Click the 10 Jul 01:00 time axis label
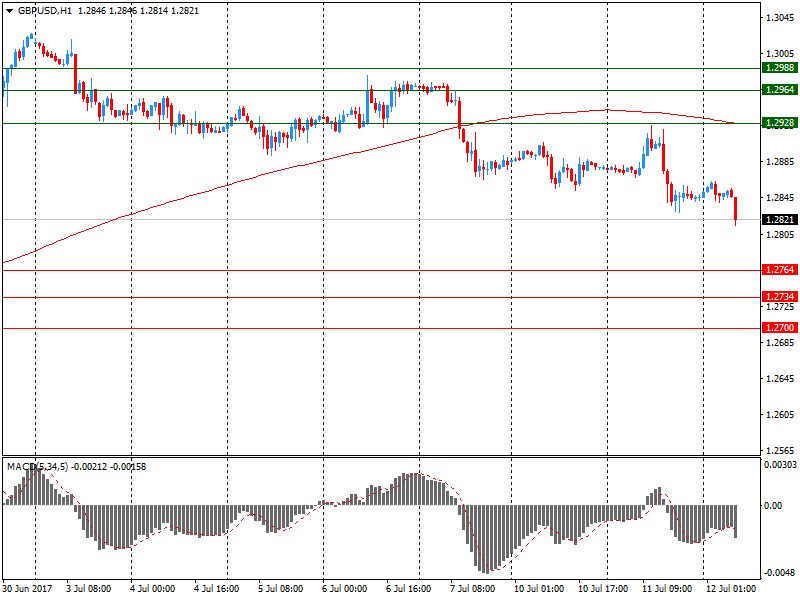This screenshot has width=800, height=600. pos(539,589)
